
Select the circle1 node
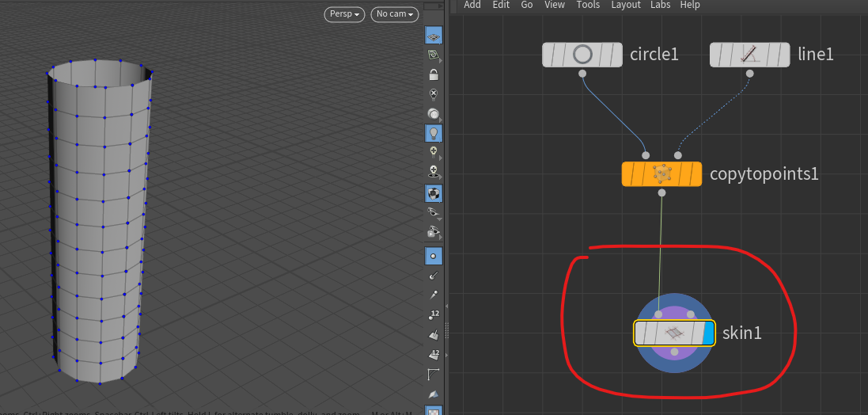pyautogui.click(x=582, y=55)
